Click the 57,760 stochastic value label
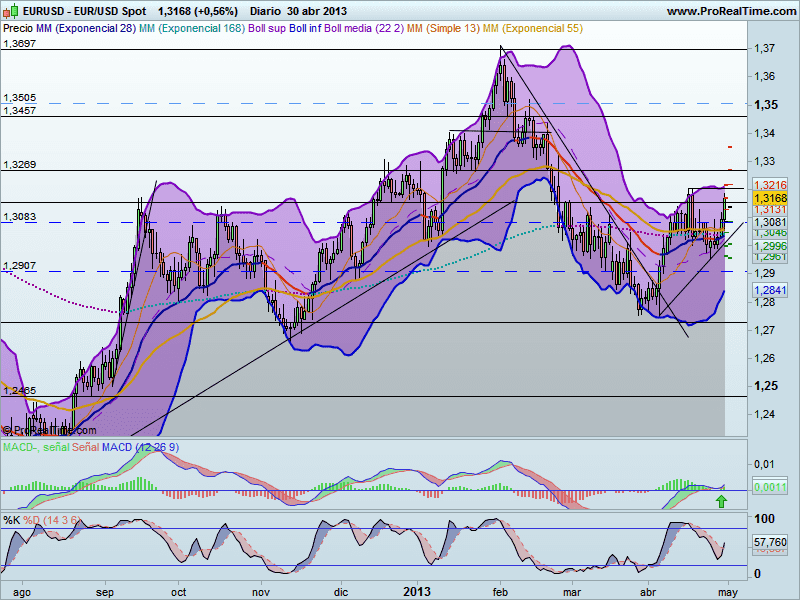This screenshot has width=800, height=600. pyautogui.click(x=768, y=541)
